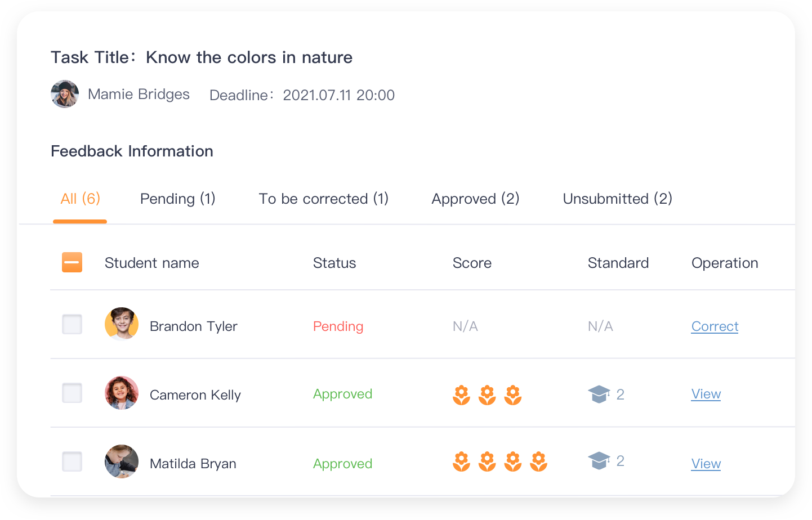Click Cameron Kelly's profile avatar

122,393
